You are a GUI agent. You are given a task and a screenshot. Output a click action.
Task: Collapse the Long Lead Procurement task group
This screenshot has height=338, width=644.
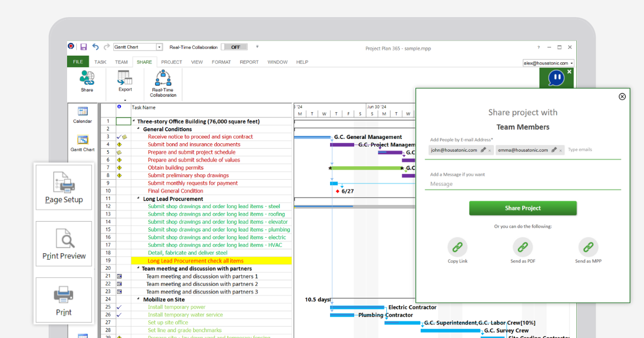[x=137, y=199]
